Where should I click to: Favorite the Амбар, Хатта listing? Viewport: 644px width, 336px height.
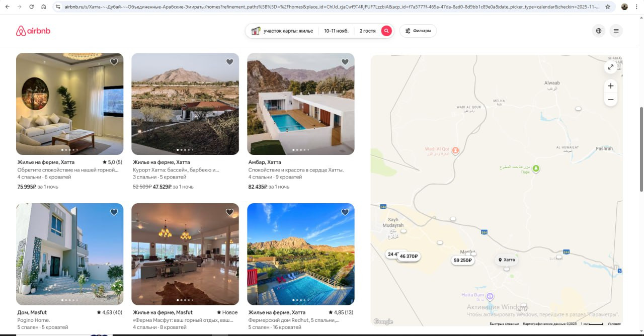pos(345,62)
